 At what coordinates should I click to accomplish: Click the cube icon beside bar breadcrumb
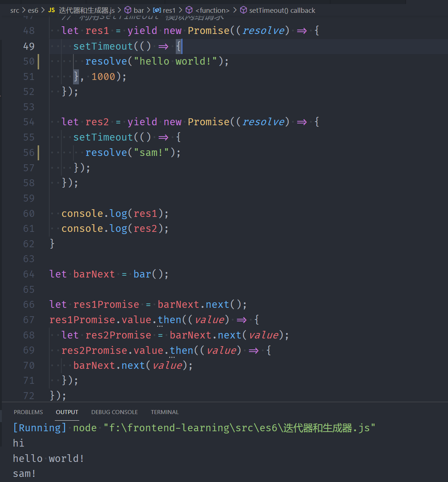[x=128, y=10]
